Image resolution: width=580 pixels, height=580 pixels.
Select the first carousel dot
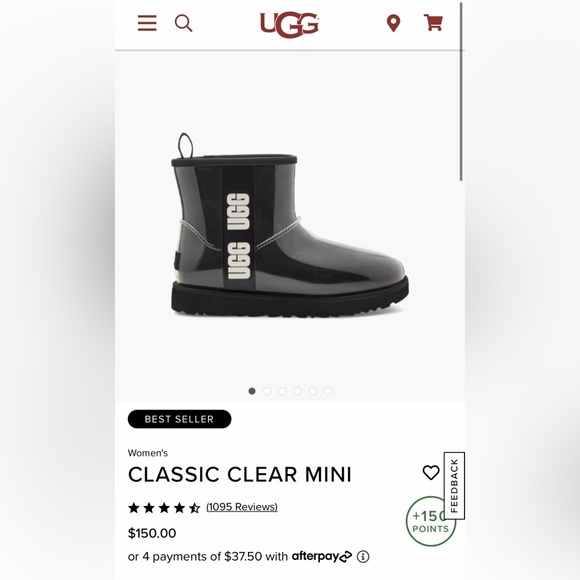coord(252,391)
